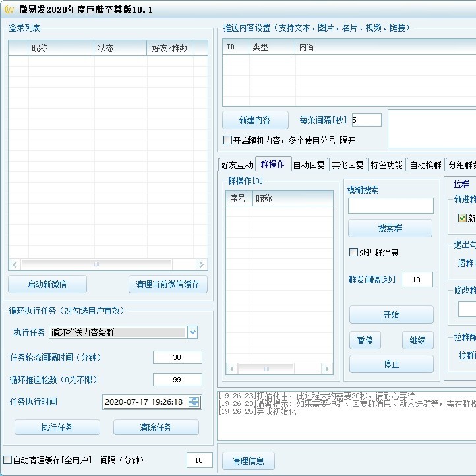Click the 好友/群数 column header
Image resolution: width=476 pixels, height=476 pixels.
click(x=170, y=48)
